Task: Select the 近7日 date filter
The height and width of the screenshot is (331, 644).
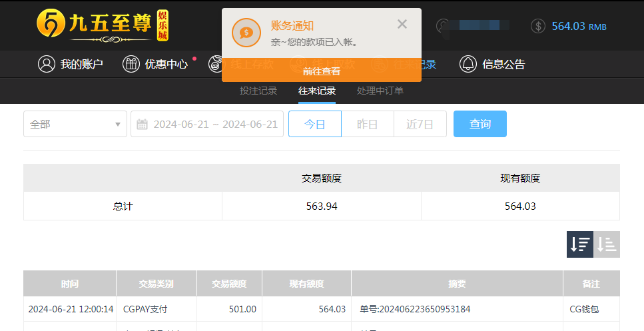Action: click(x=420, y=125)
